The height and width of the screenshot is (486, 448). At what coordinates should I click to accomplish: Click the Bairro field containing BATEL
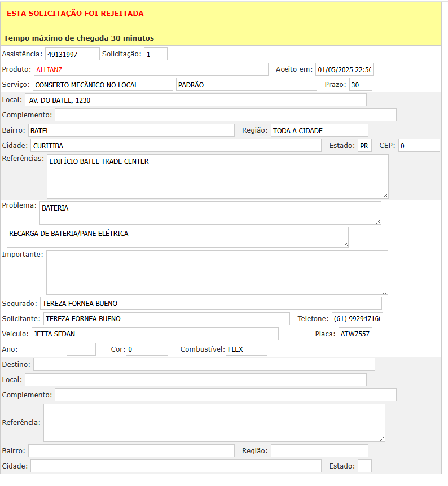[131, 130]
